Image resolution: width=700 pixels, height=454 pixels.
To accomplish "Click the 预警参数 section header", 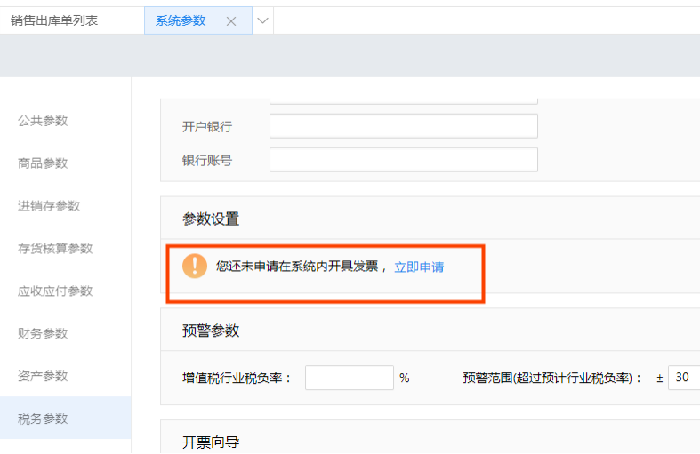I will pyautogui.click(x=210, y=331).
